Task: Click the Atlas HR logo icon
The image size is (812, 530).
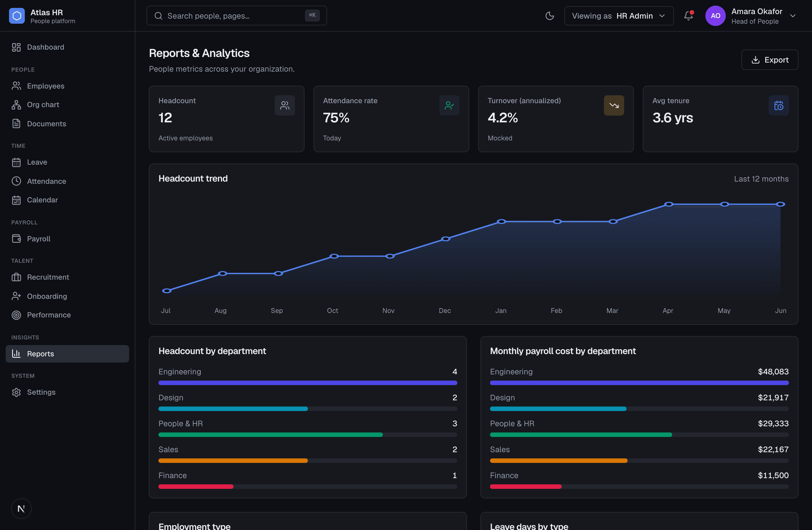Action: [x=17, y=16]
